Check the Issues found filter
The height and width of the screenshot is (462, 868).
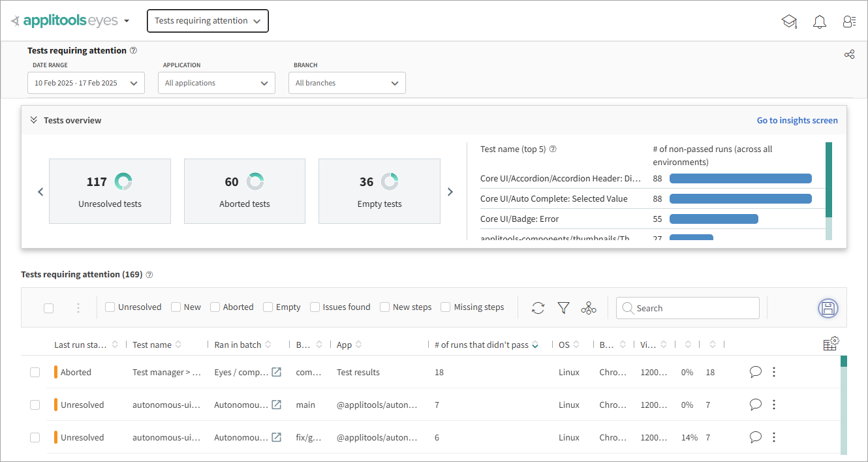pyautogui.click(x=315, y=307)
